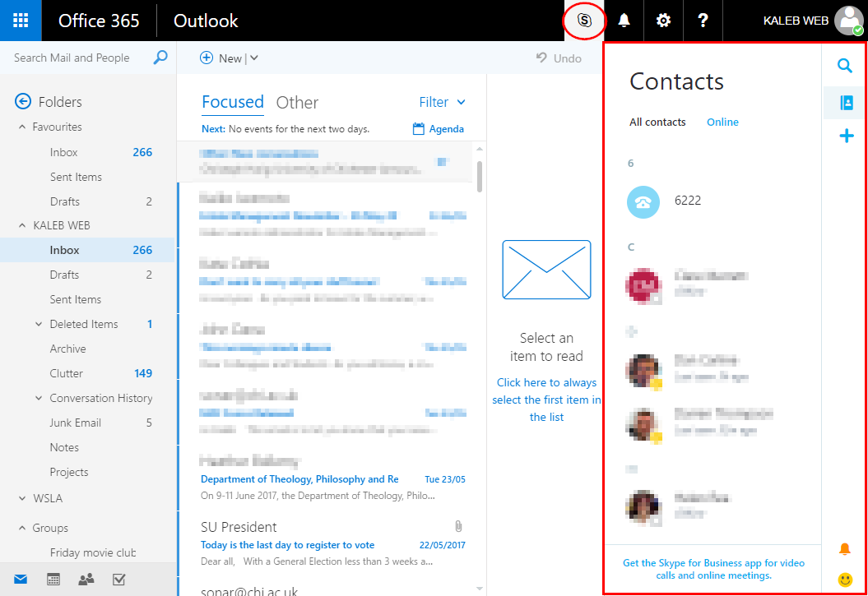The height and width of the screenshot is (596, 868).
Task: Collapse the Folders pane back arrow
Action: click(x=23, y=102)
